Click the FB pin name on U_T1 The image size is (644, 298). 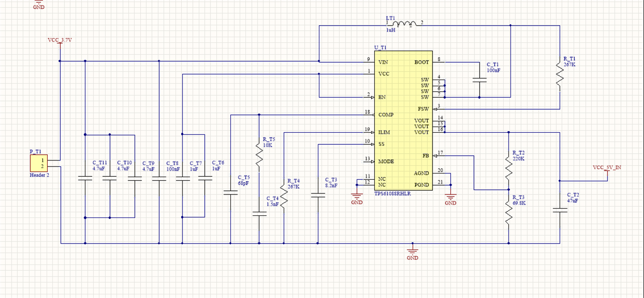(x=426, y=156)
